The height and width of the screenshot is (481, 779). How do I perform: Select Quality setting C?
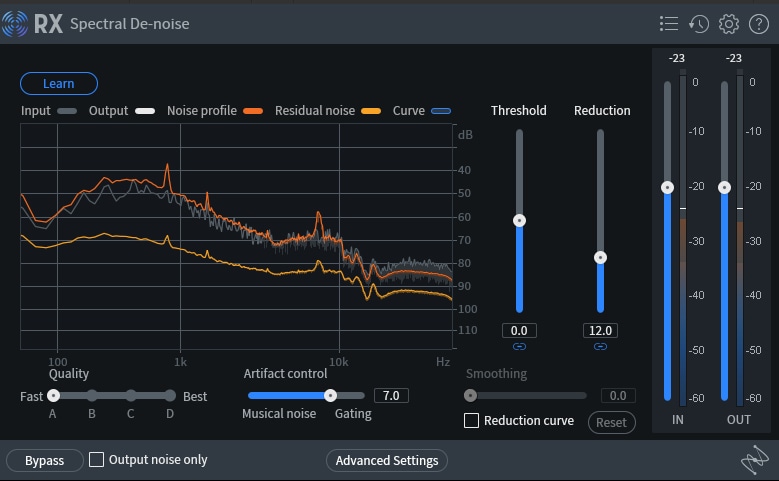point(131,396)
